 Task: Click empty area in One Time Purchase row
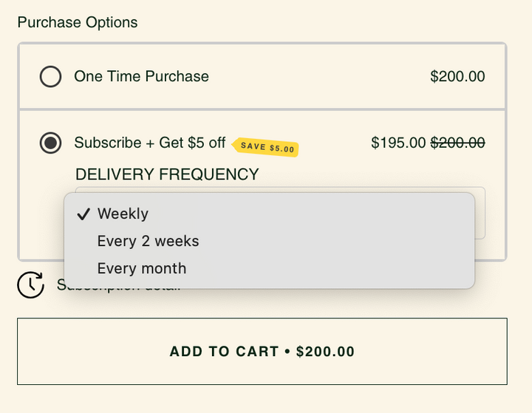(x=319, y=76)
